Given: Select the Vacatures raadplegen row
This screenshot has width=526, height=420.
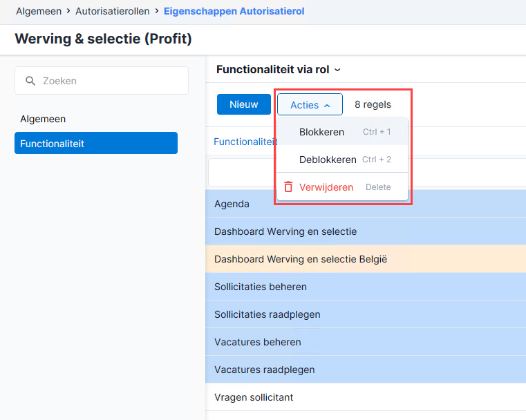Looking at the screenshot, I should 366,370.
